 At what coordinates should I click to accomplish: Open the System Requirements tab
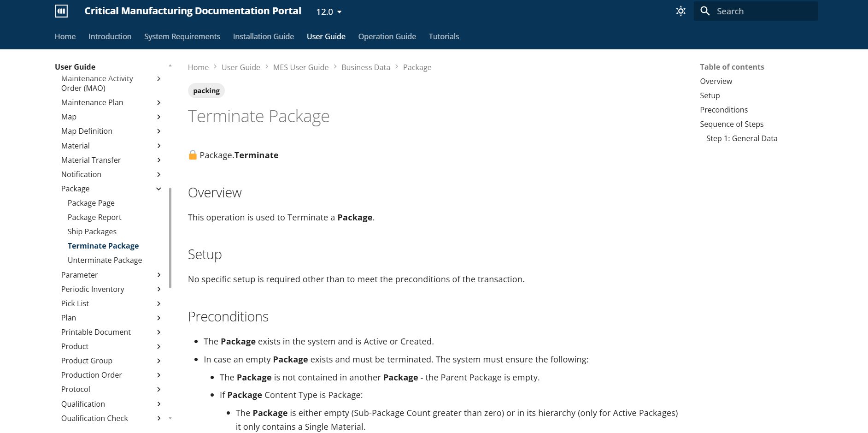[x=182, y=36]
